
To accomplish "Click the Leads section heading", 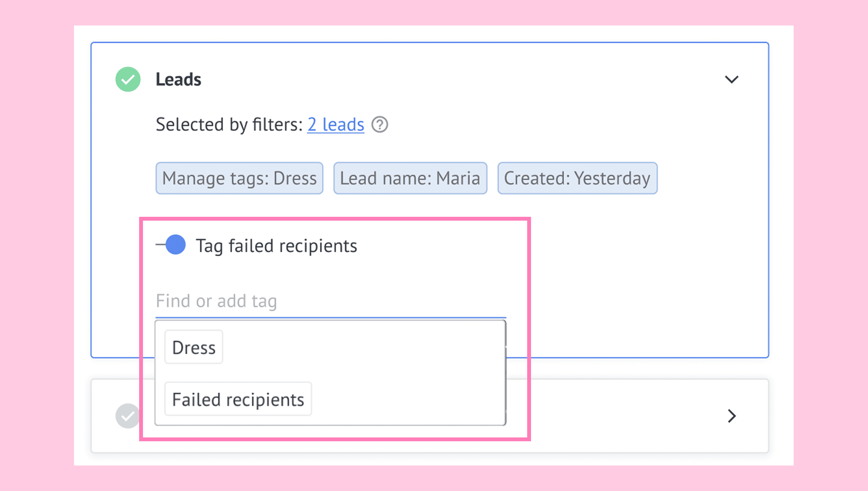I will click(178, 80).
